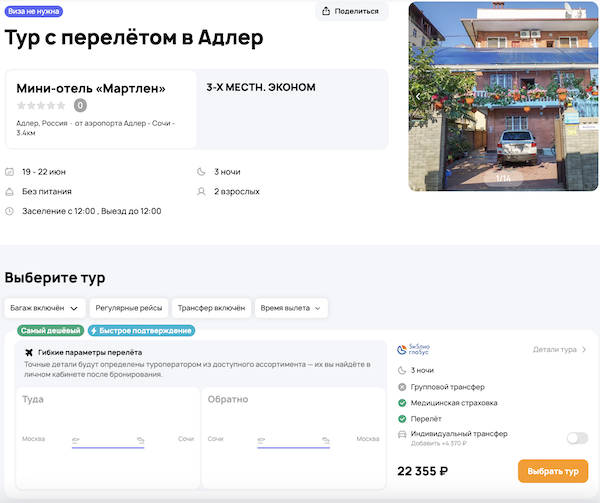
Task: Expand the Багаж включён dropdown
Action: tap(44, 308)
